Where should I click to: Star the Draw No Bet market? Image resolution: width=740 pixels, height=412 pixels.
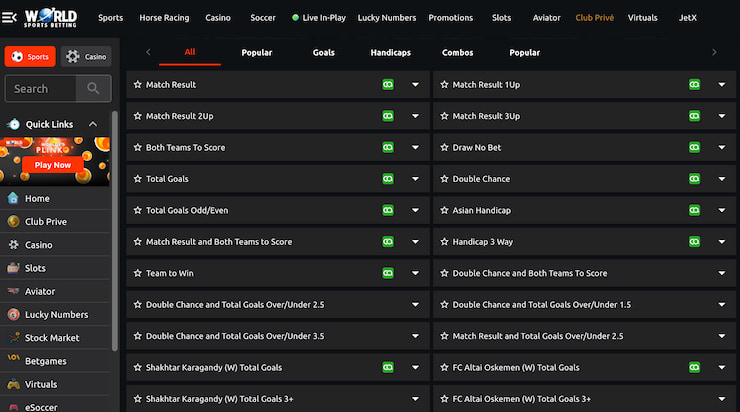(x=444, y=147)
